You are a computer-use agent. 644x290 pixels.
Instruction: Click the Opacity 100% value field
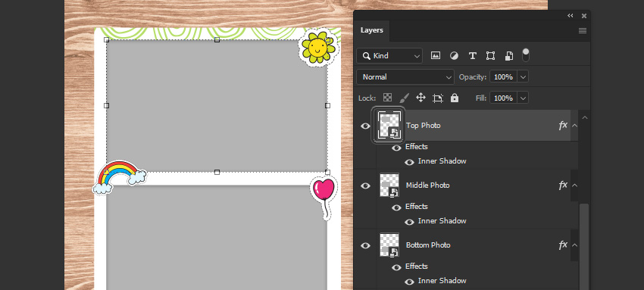point(504,76)
